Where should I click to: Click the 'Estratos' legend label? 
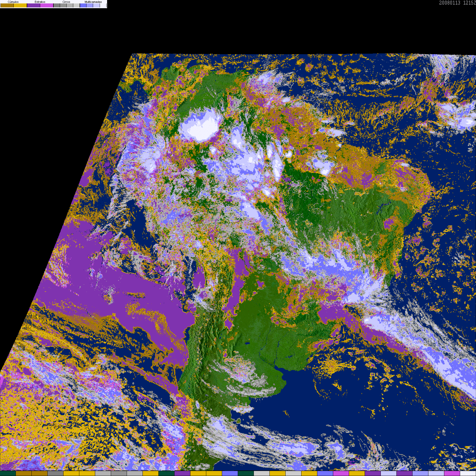click(x=40, y=2)
